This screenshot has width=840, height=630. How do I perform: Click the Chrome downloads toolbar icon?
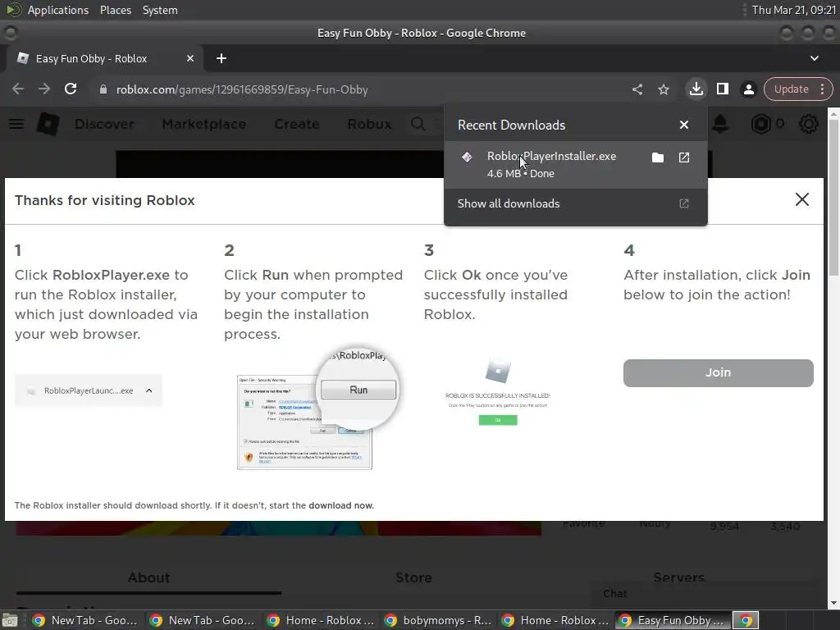point(696,89)
